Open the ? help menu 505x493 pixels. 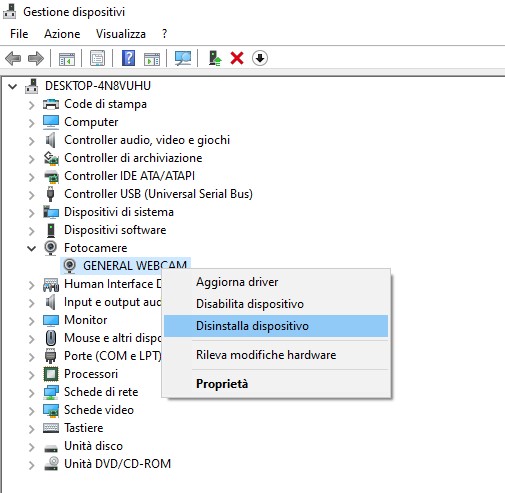pyautogui.click(x=164, y=34)
